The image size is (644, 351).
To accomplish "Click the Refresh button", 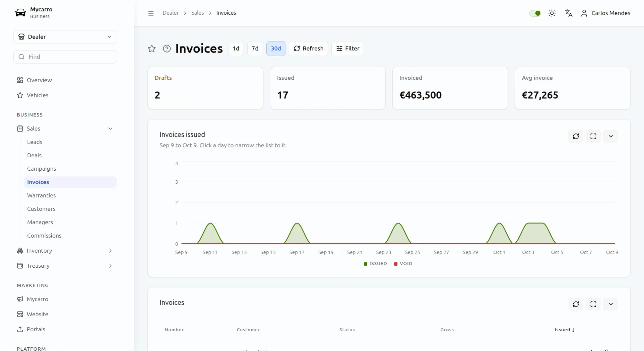I will [308, 49].
